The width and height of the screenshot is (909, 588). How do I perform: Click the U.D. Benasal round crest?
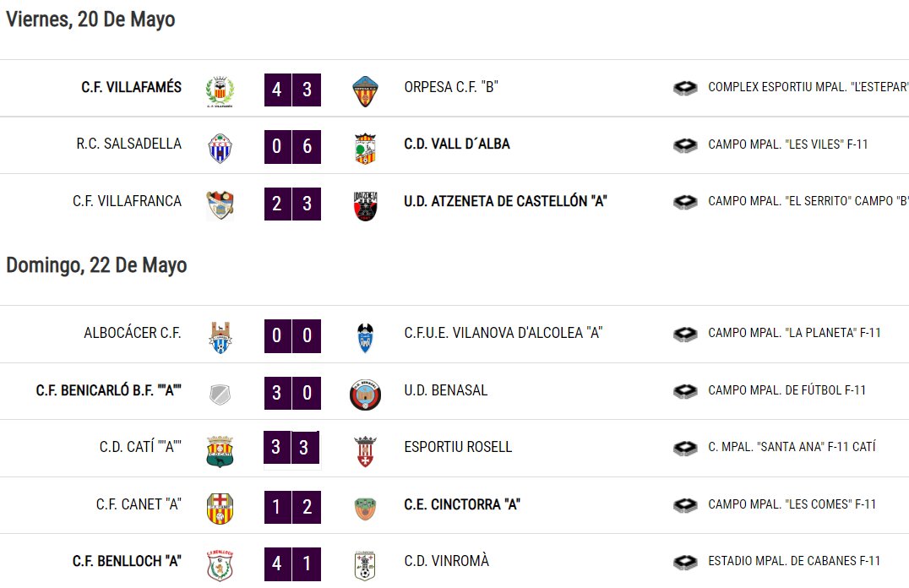[x=365, y=395]
